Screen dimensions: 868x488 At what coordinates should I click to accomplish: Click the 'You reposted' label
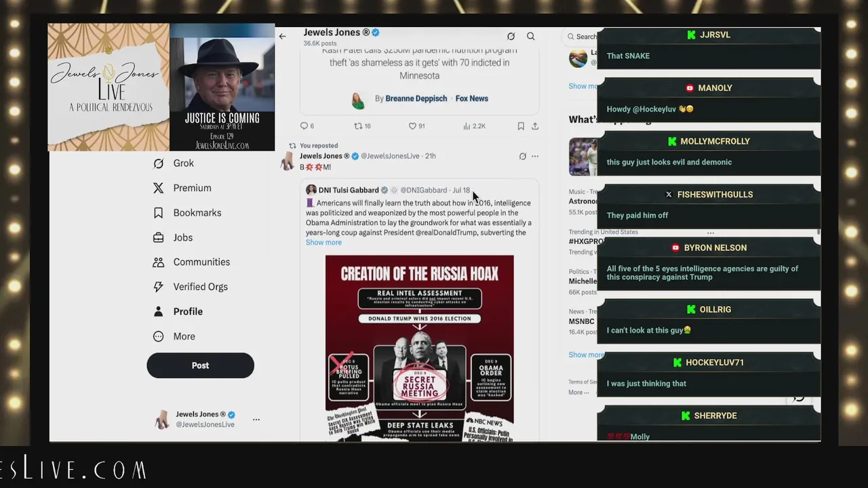[x=319, y=146]
